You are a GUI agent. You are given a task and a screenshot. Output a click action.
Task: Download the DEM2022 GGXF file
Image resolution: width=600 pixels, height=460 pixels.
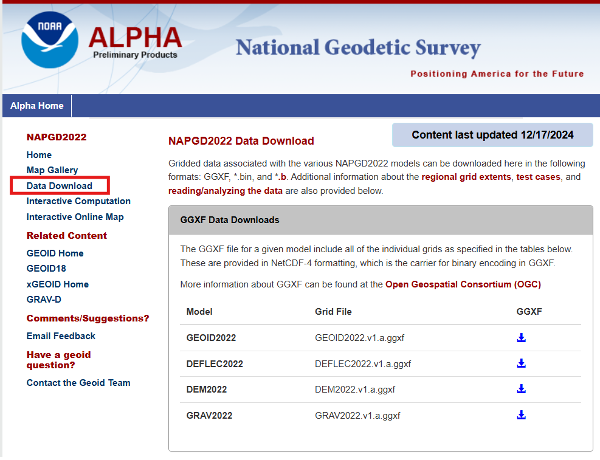(521, 389)
